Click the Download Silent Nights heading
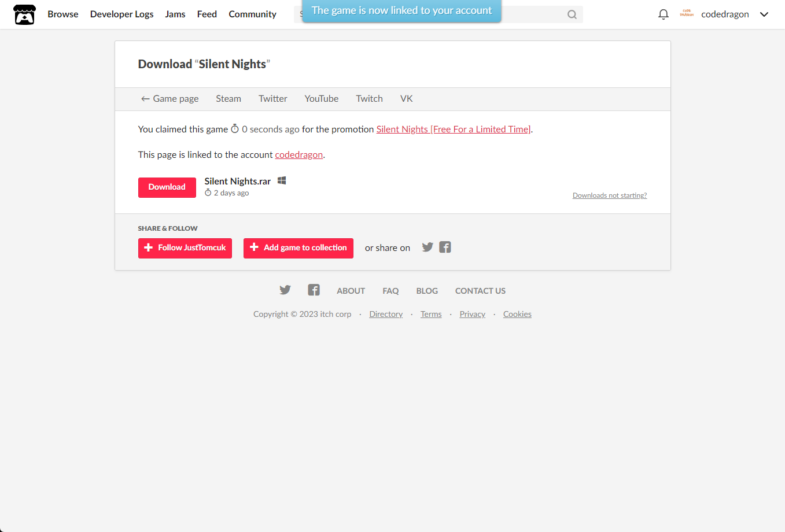Image resolution: width=785 pixels, height=532 pixels. (204, 64)
